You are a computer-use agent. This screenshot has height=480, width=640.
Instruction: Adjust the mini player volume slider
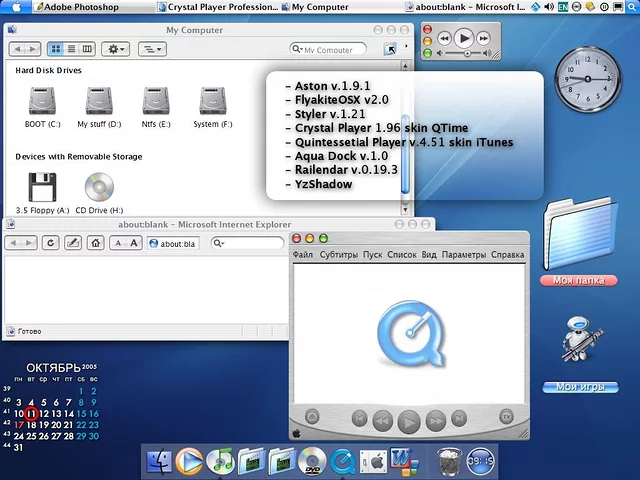[x=467, y=53]
